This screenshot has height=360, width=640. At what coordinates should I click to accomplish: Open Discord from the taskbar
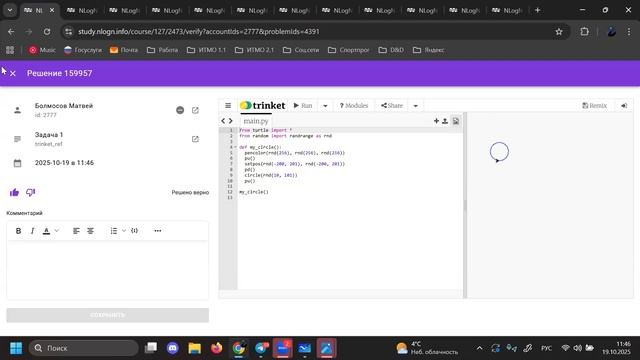pos(173,348)
